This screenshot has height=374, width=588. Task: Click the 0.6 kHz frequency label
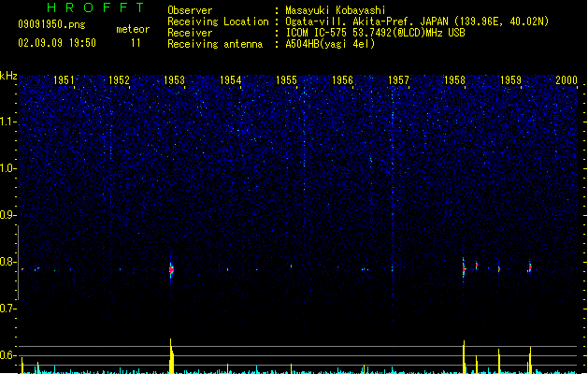point(7,355)
